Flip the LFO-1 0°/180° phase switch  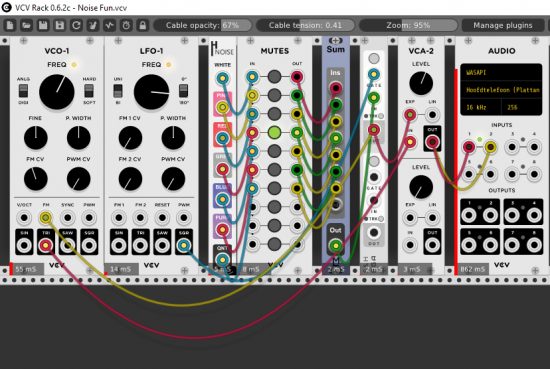(183, 91)
